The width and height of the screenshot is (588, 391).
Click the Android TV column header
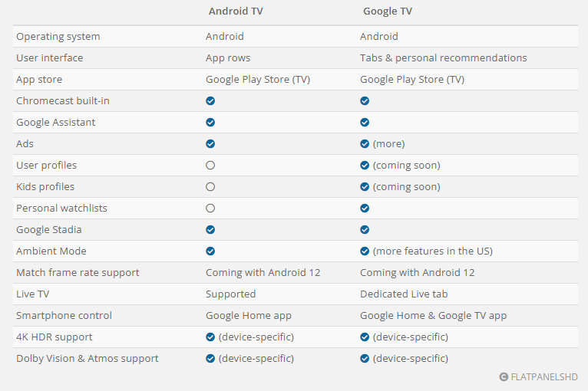[x=236, y=11]
